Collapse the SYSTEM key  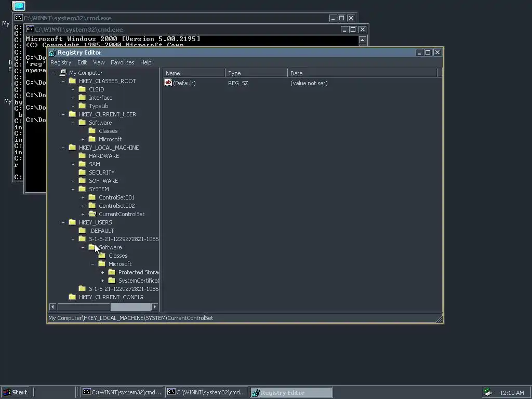click(73, 189)
